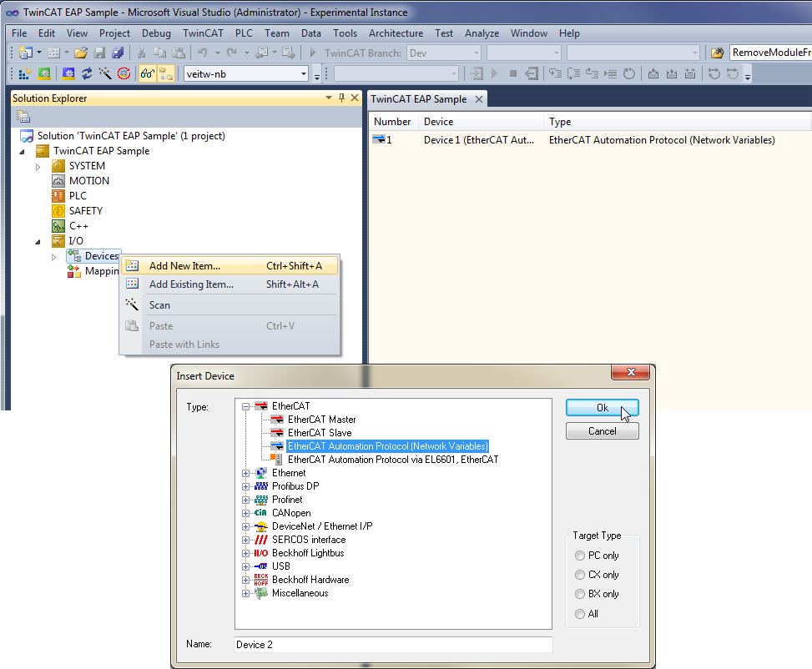The height and width of the screenshot is (669, 812).
Task: Switch to TwinCAT EAP Sample tab
Action: (x=418, y=99)
